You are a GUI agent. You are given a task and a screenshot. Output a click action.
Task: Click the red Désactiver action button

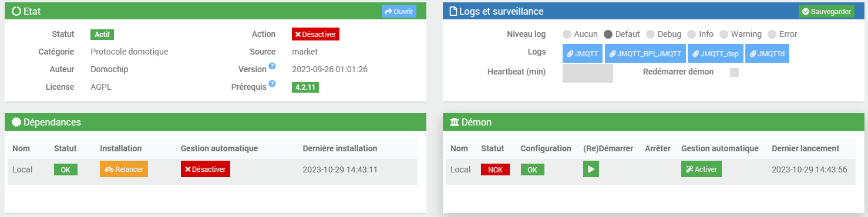pyautogui.click(x=315, y=34)
